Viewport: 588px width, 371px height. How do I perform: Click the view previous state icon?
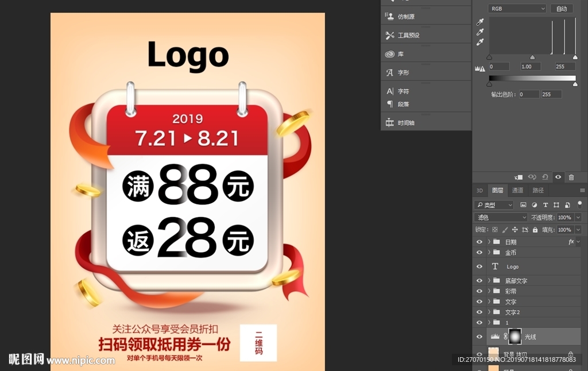pos(532,177)
